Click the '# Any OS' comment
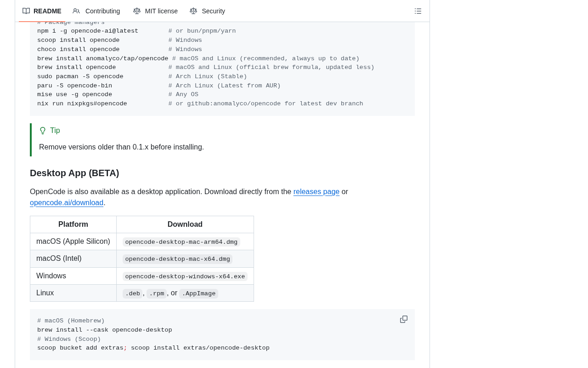 click(183, 95)
